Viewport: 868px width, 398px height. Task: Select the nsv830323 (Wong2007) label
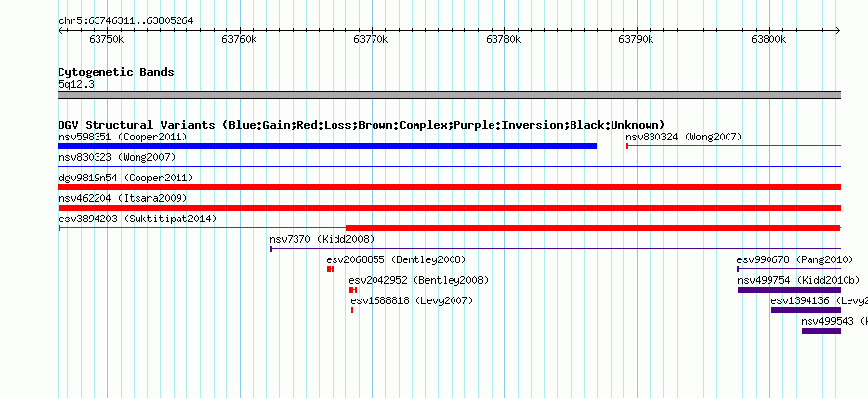117,157
